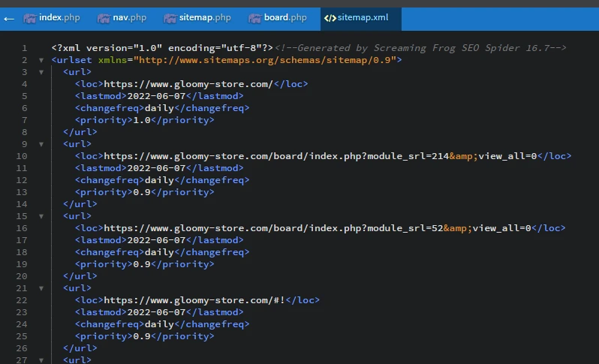Click the module_srl=52 URL on line 16
The width and height of the screenshot is (599, 364).
pyautogui.click(x=318, y=228)
